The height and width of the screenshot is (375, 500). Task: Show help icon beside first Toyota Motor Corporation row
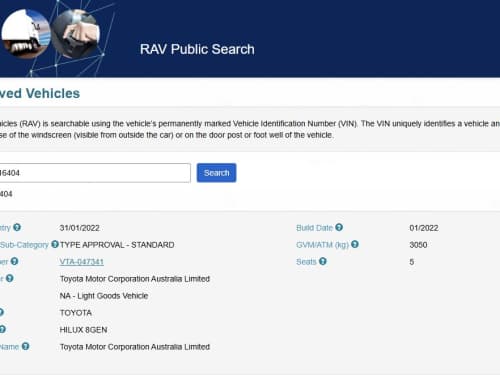(10, 278)
